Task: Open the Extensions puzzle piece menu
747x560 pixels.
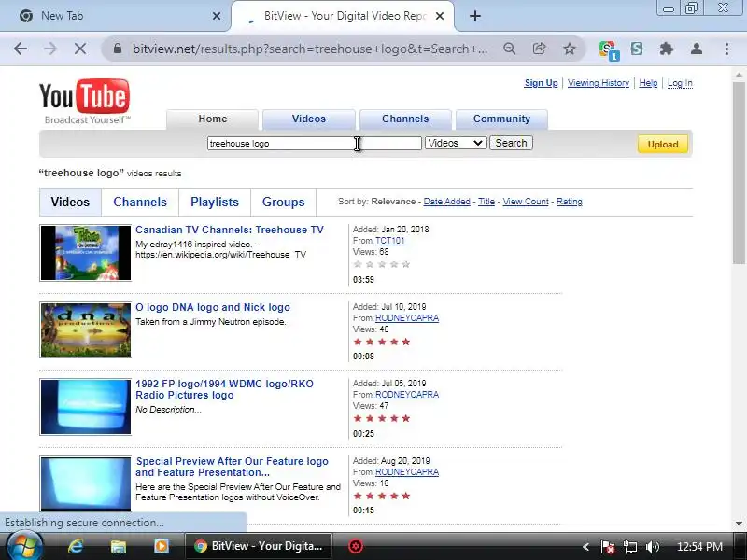Action: 667,49
